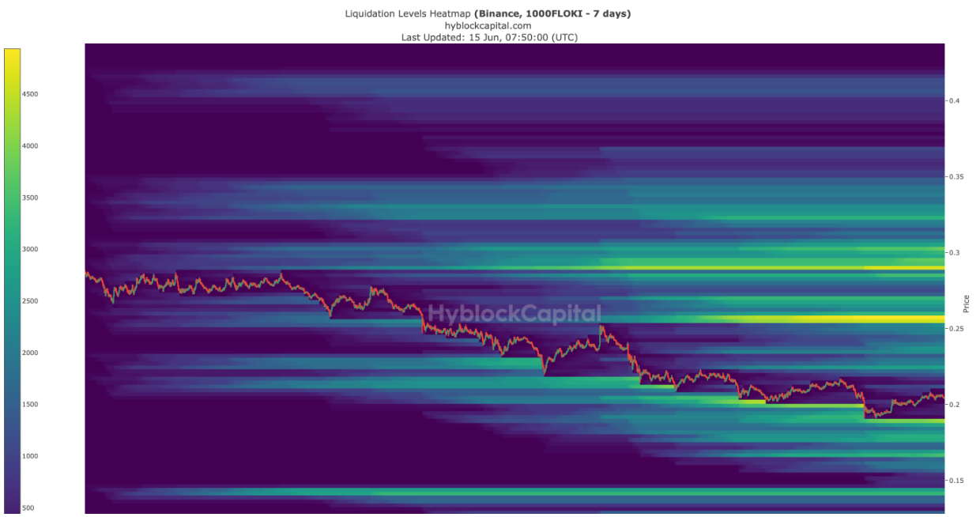The height and width of the screenshot is (517, 980).
Task: Click the 4500 label on the color scale
Action: point(30,94)
